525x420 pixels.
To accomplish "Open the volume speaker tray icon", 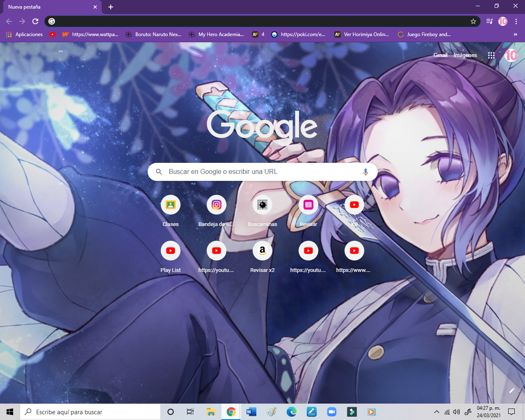I will point(457,412).
